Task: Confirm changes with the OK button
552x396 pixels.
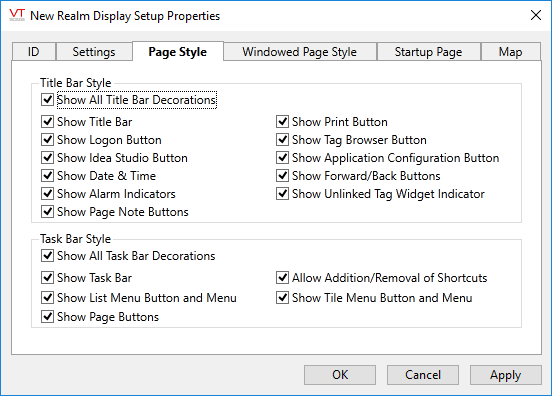Action: (x=340, y=375)
